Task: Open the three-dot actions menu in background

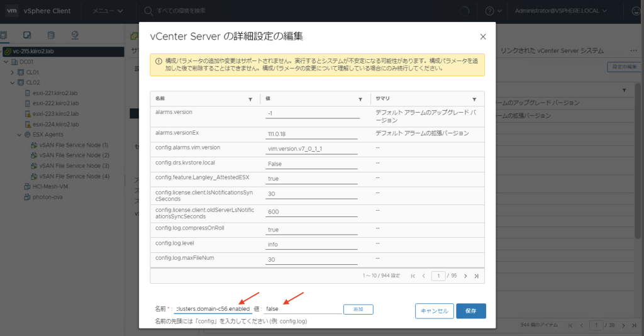Action: [633, 50]
